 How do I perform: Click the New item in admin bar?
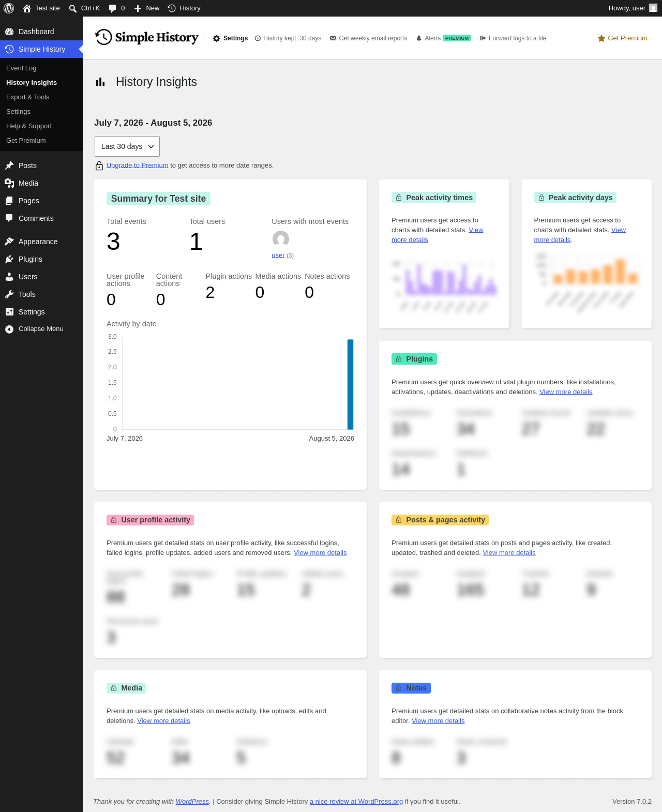pyautogui.click(x=147, y=8)
